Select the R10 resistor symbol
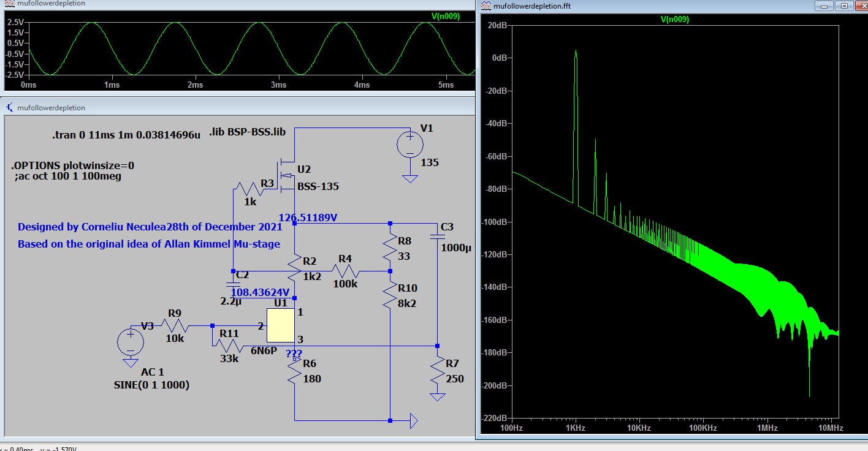The height and width of the screenshot is (451, 868). click(390, 294)
